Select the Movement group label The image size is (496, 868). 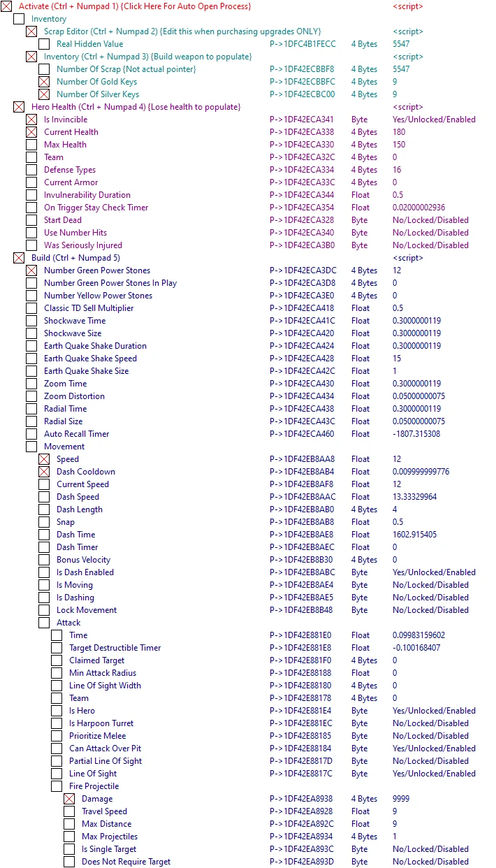[x=64, y=447]
